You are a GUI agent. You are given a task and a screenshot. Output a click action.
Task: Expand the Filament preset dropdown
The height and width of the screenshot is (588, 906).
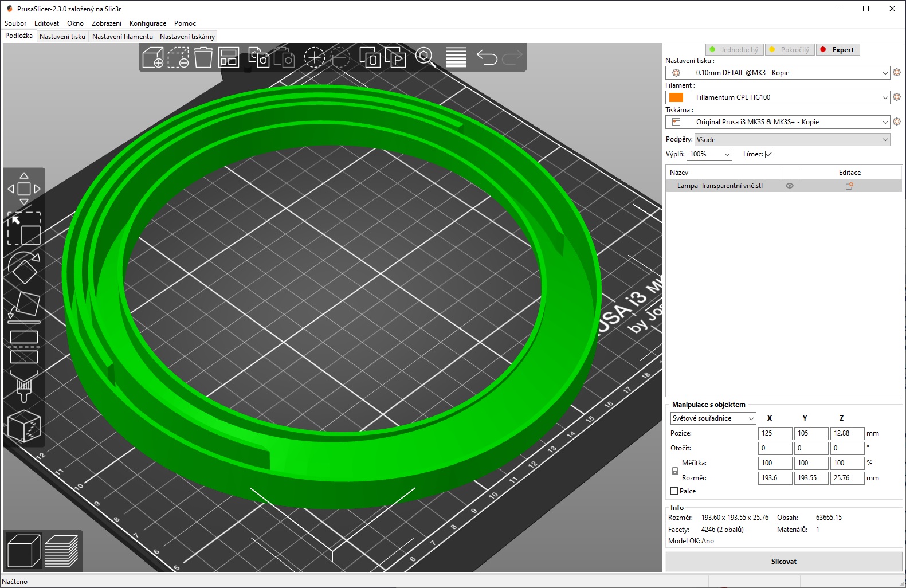tap(885, 97)
